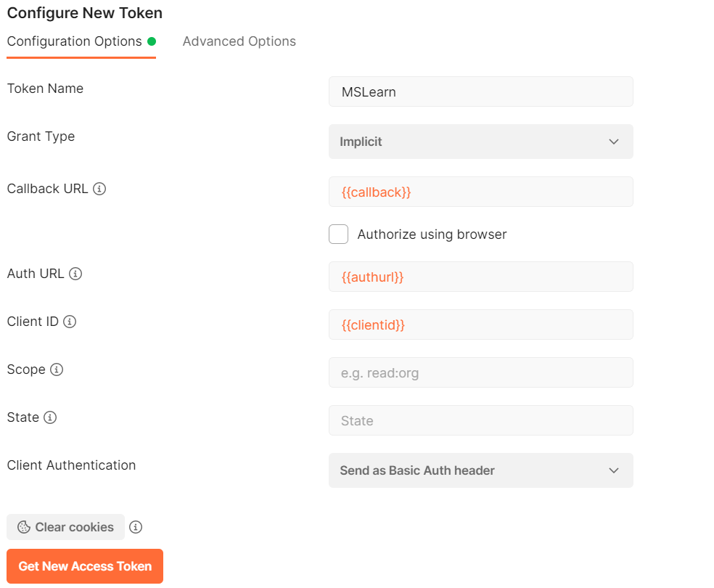Open the Grant Type dropdown
714x588 pixels.
point(481,142)
